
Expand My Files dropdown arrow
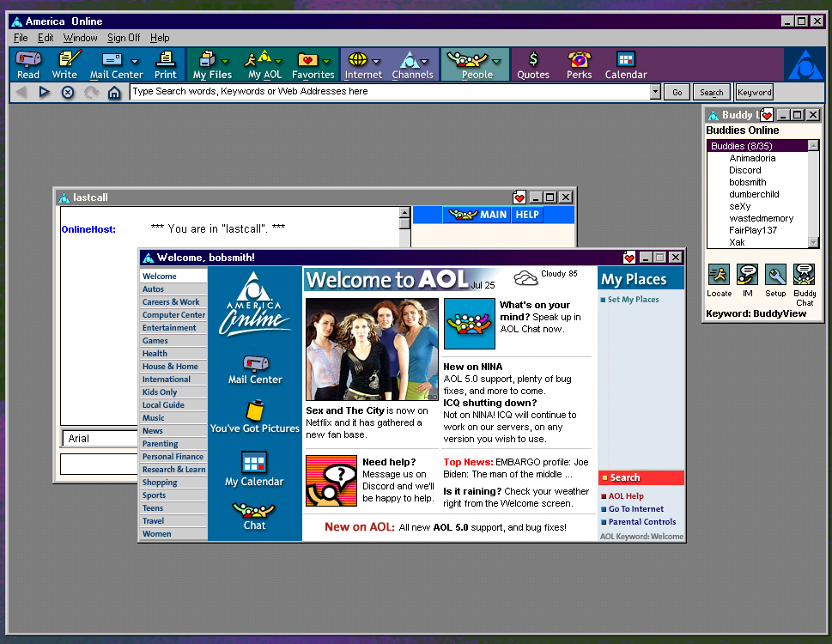225,61
